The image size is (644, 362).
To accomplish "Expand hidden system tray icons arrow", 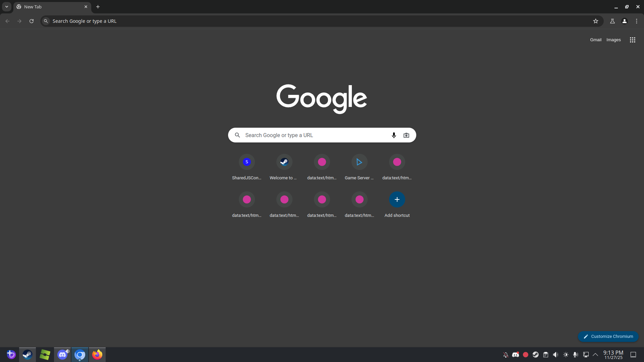I will pos(595,355).
